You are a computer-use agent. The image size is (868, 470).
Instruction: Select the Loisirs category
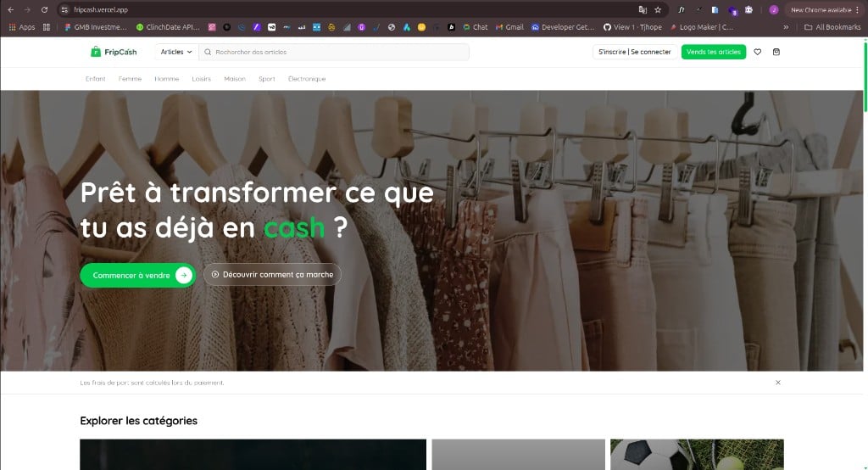(202, 79)
